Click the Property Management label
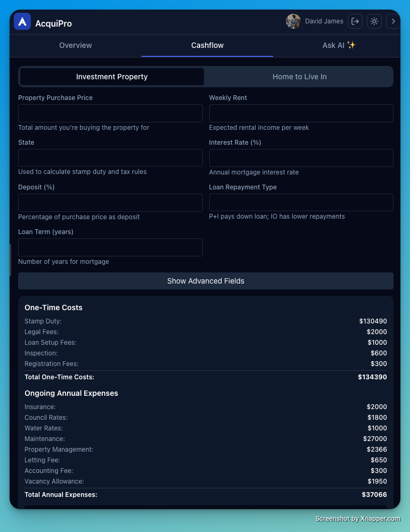 (x=59, y=450)
